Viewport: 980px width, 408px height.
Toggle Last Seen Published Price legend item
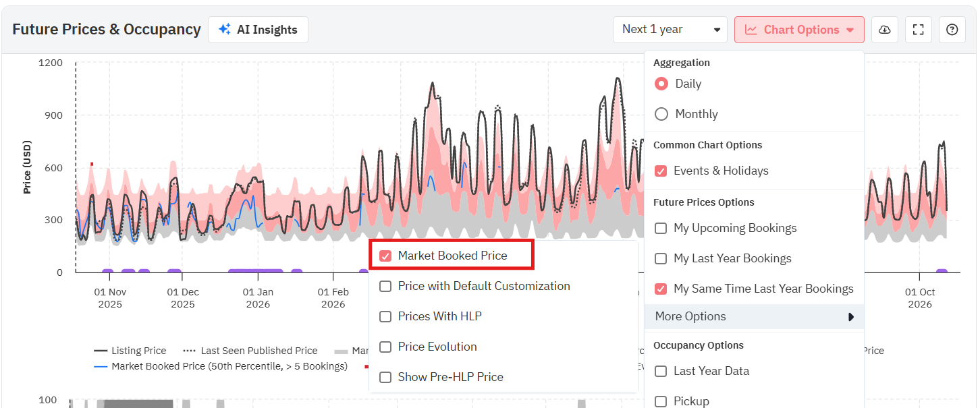click(x=250, y=351)
